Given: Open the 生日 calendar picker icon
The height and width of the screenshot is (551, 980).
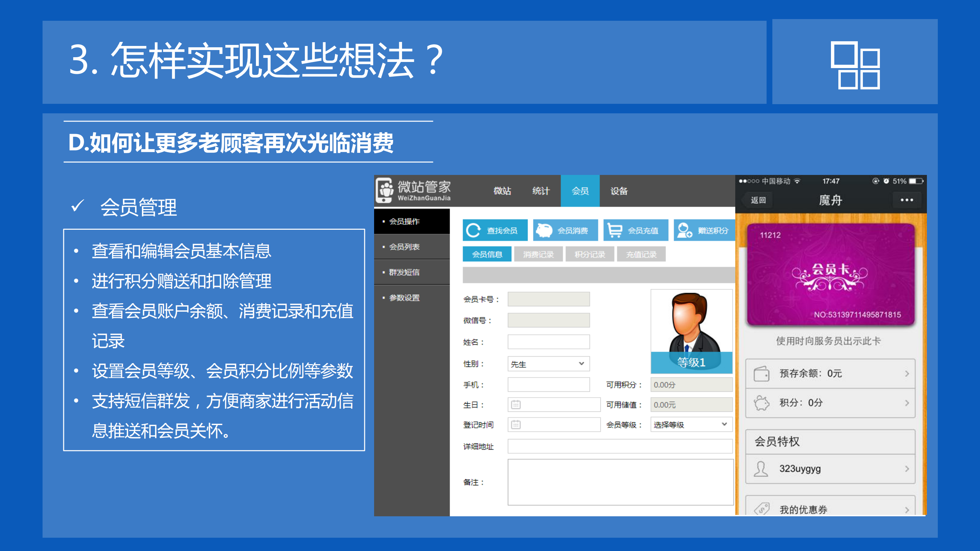Looking at the screenshot, I should (x=515, y=405).
